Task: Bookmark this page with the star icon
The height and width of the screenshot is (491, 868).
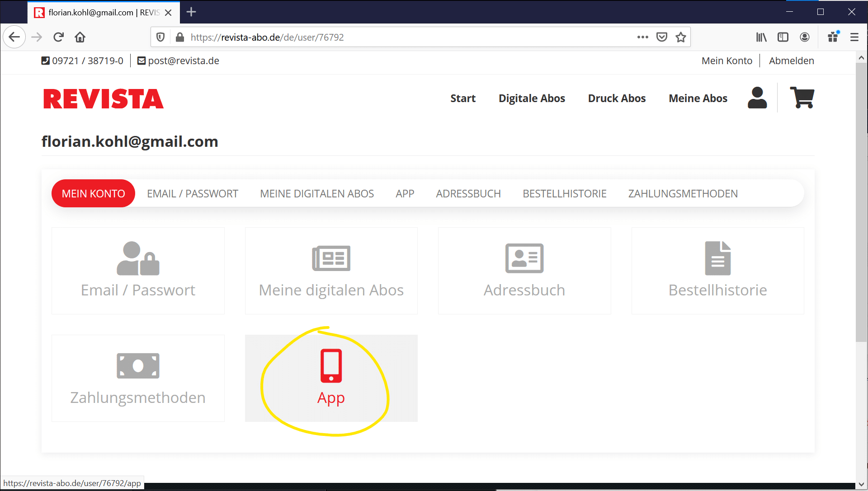Action: pyautogui.click(x=681, y=37)
